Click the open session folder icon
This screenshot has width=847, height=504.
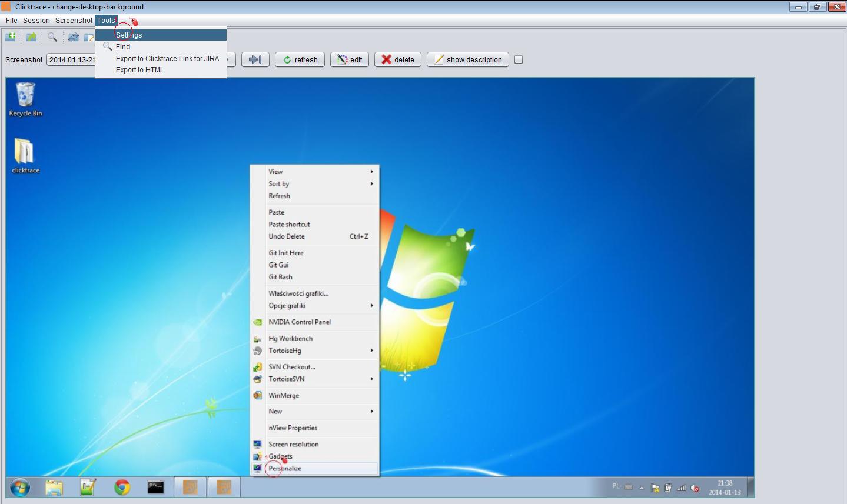[x=31, y=37]
